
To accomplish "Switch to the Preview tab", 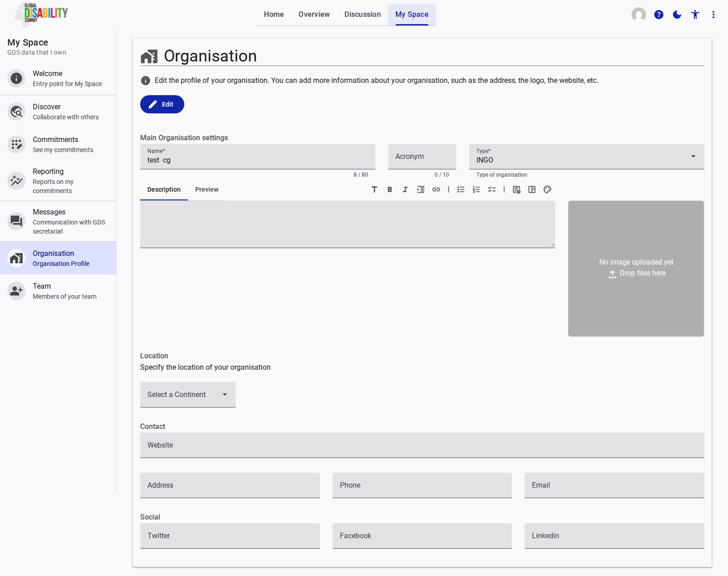I will click(x=207, y=189).
